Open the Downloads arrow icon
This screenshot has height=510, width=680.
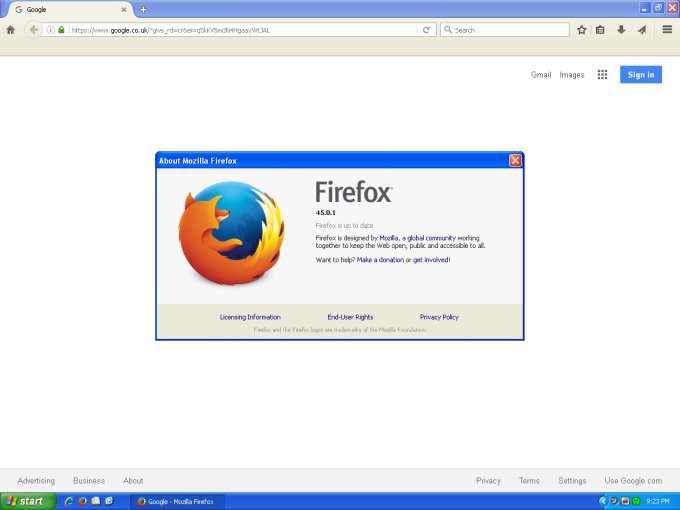pos(621,30)
